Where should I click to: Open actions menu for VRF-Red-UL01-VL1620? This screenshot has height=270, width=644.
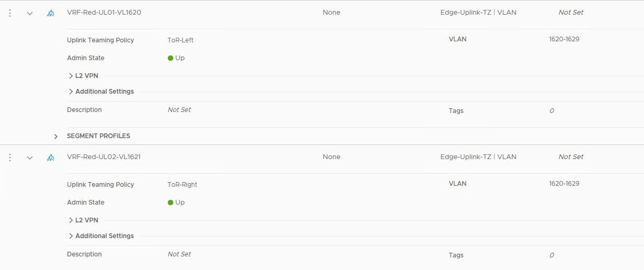tap(10, 13)
